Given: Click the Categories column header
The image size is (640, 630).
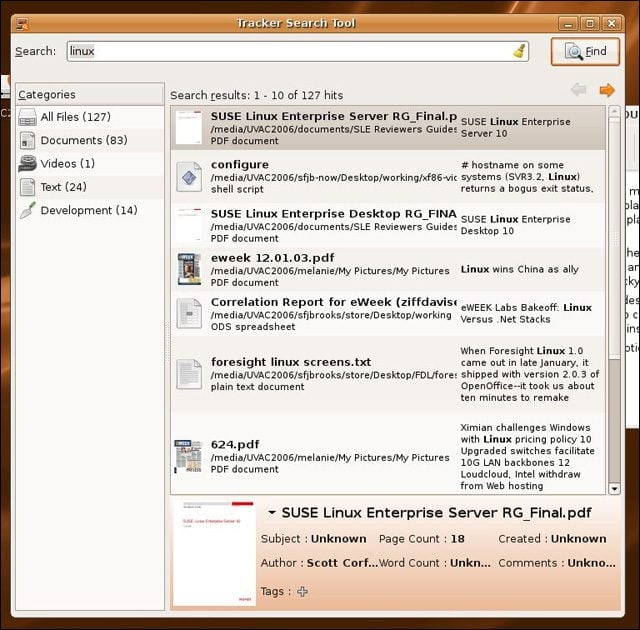Looking at the screenshot, I should click(90, 95).
